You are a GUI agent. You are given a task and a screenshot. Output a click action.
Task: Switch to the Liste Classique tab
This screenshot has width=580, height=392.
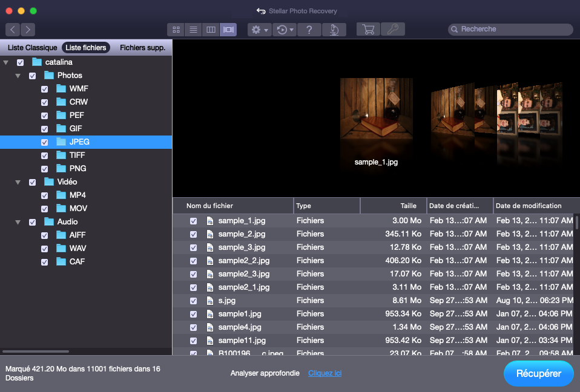click(x=32, y=48)
